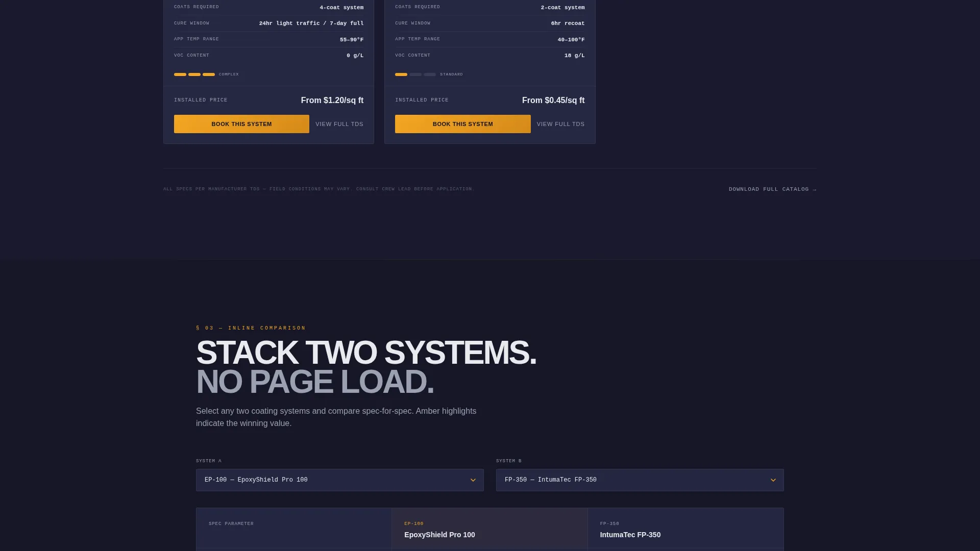The width and height of the screenshot is (980, 551).
Task: Click the 'No Page Load.' heading
Action: [x=315, y=382]
